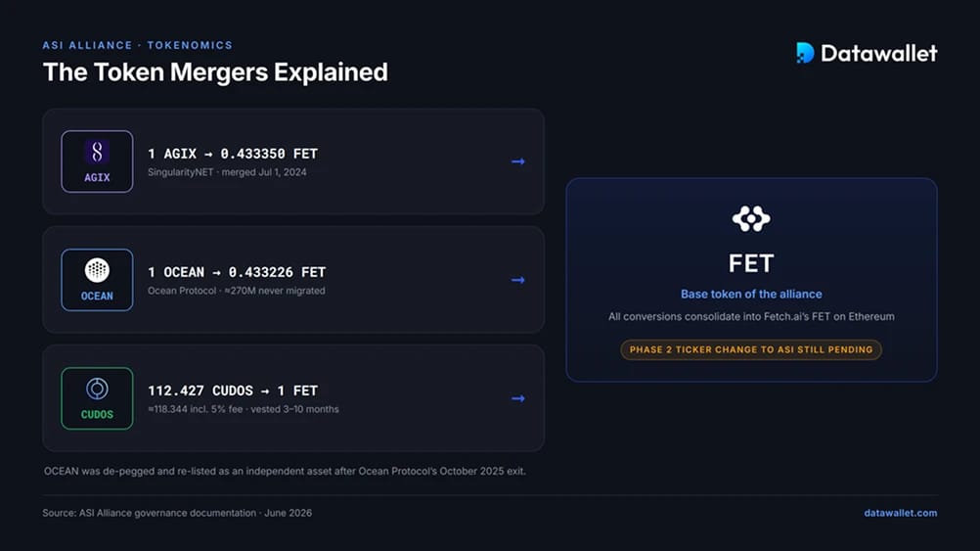
Task: Click the arrow on the AGIX row
Action: (518, 161)
